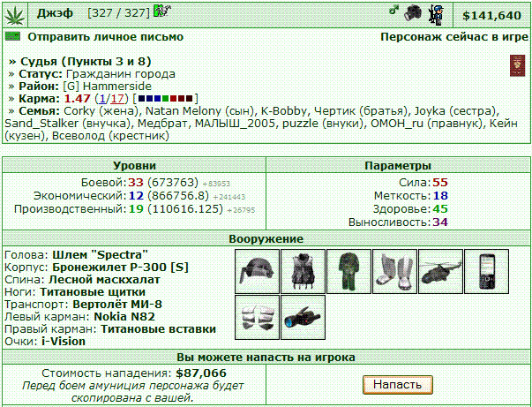Click the P-300 body armor vest image
The height and width of the screenshot is (407, 532).
pos(303,271)
